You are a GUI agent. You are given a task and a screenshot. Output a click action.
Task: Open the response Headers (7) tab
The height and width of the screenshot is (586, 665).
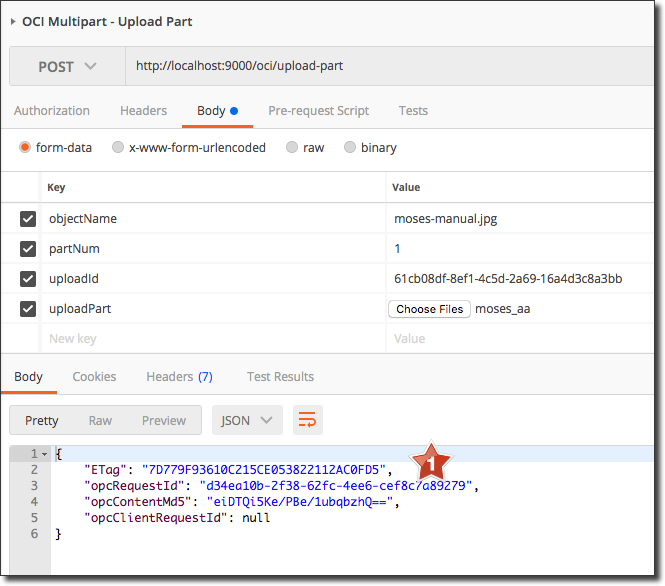(179, 377)
